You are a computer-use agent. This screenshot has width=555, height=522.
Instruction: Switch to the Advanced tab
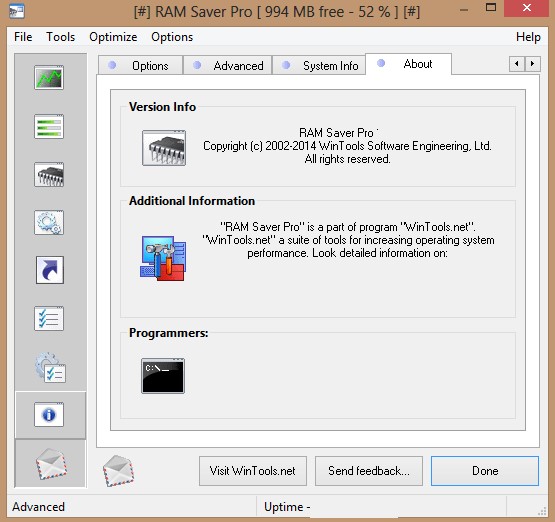pos(228,65)
